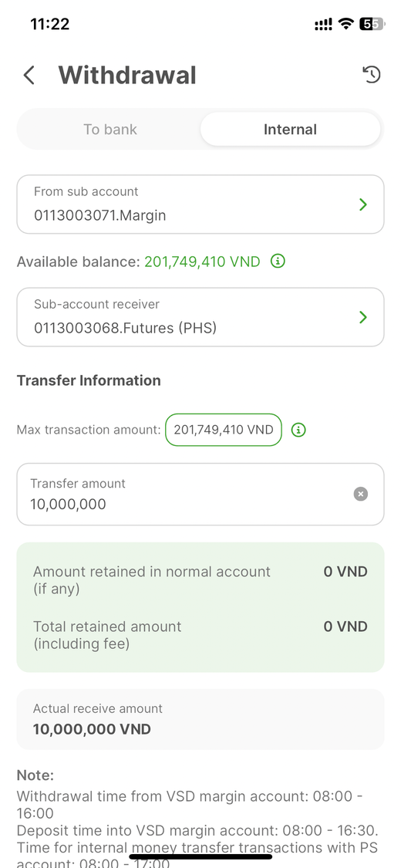This screenshot has width=401, height=868.
Task: Check the Wi-Fi status icon
Action: pyautogui.click(x=346, y=24)
